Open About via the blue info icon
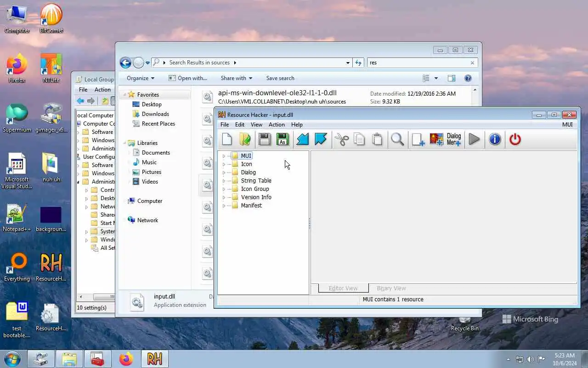 [495, 139]
